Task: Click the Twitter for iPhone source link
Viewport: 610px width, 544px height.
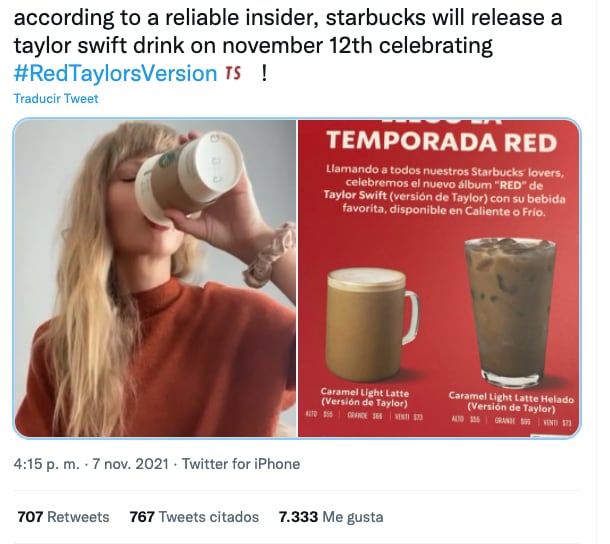Action: tap(241, 464)
